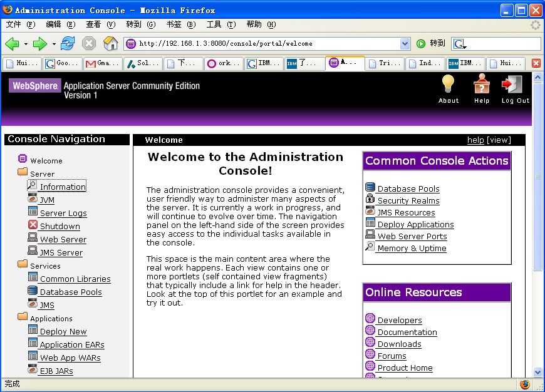Open the Forward button history dropdown arrow
Viewport: 545px width, 392px height.
coord(53,44)
